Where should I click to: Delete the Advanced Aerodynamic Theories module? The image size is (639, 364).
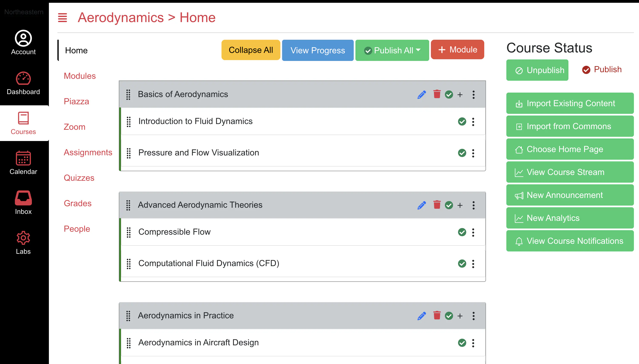point(437,205)
